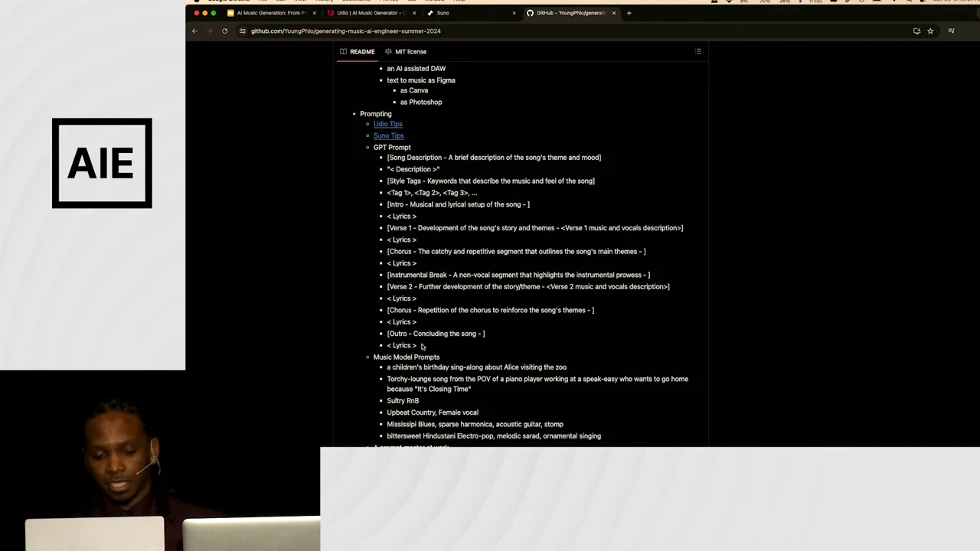The image size is (980, 551).
Task: Click the install app icon in address bar
Action: (x=916, y=31)
